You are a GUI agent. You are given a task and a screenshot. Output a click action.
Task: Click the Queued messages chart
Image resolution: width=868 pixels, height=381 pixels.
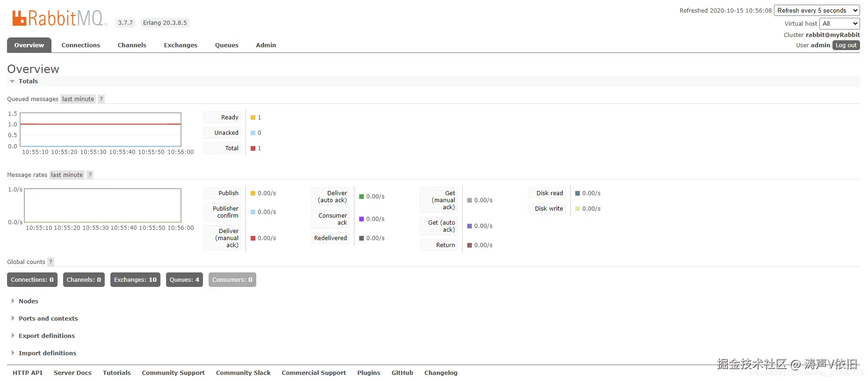[101, 130]
